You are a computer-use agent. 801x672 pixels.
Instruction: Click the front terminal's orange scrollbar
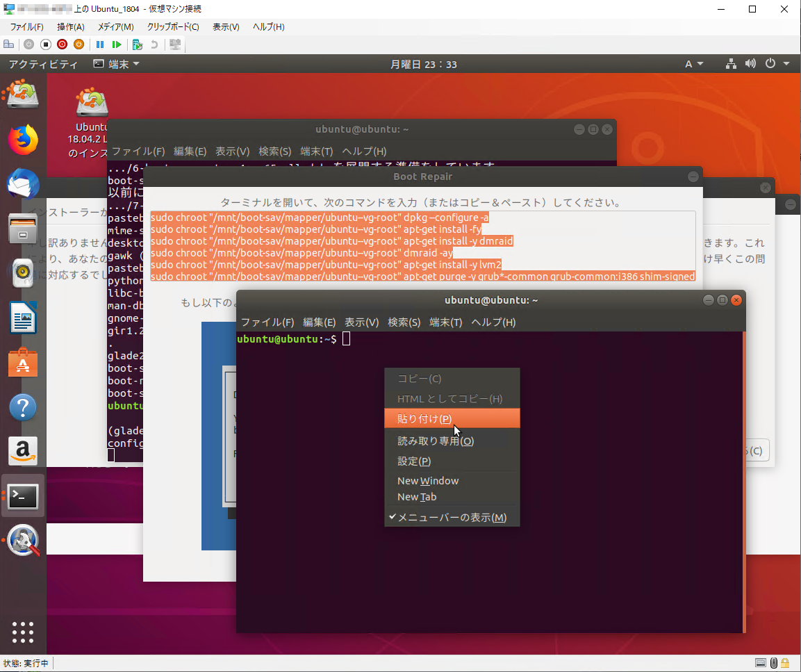pos(744,482)
